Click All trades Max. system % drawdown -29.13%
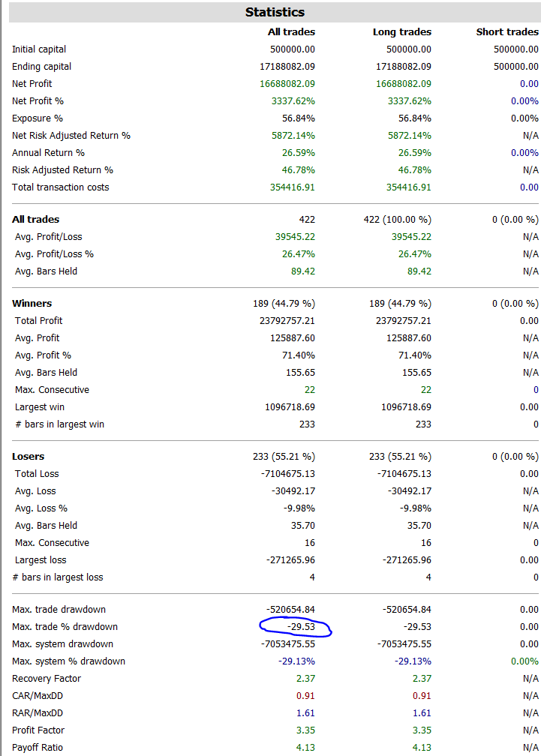Image resolution: width=541 pixels, height=756 pixels. (296, 661)
